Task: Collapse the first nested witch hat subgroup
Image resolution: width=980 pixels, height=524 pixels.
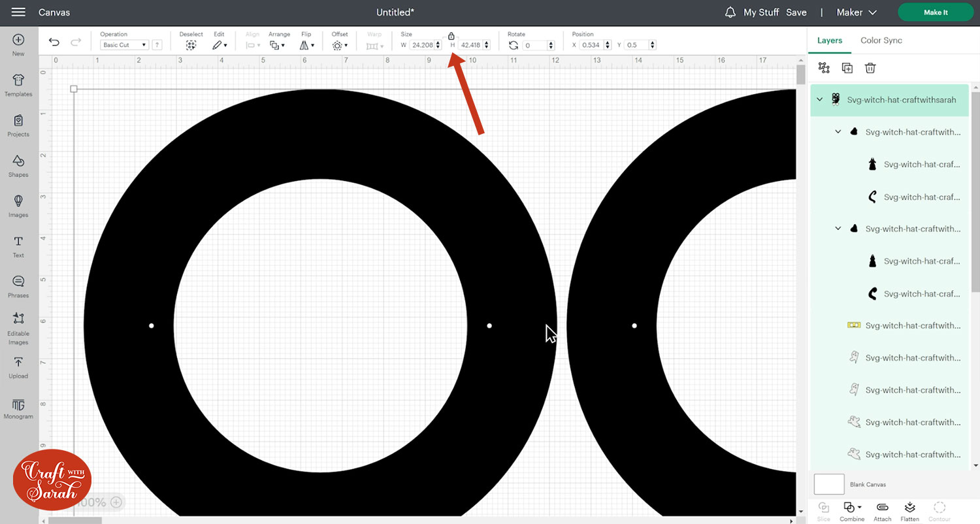Action: 838,132
